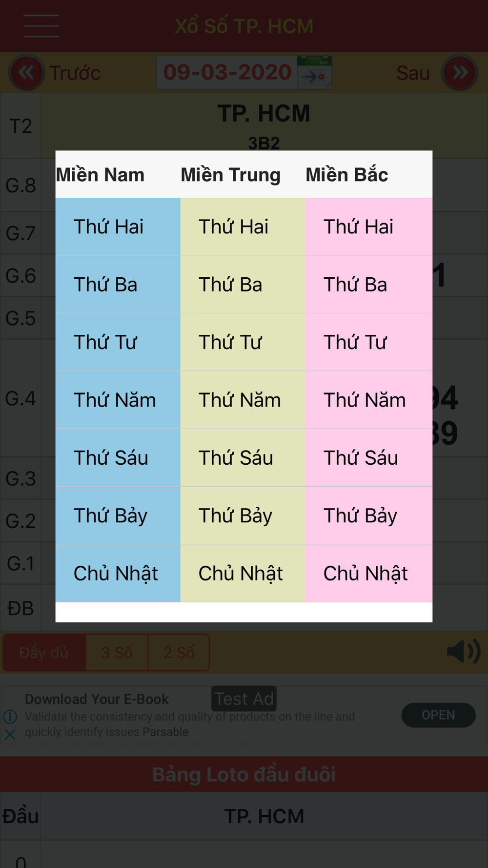
Task: Choose Chủ Nhật under Miền Bắc
Action: (x=369, y=573)
